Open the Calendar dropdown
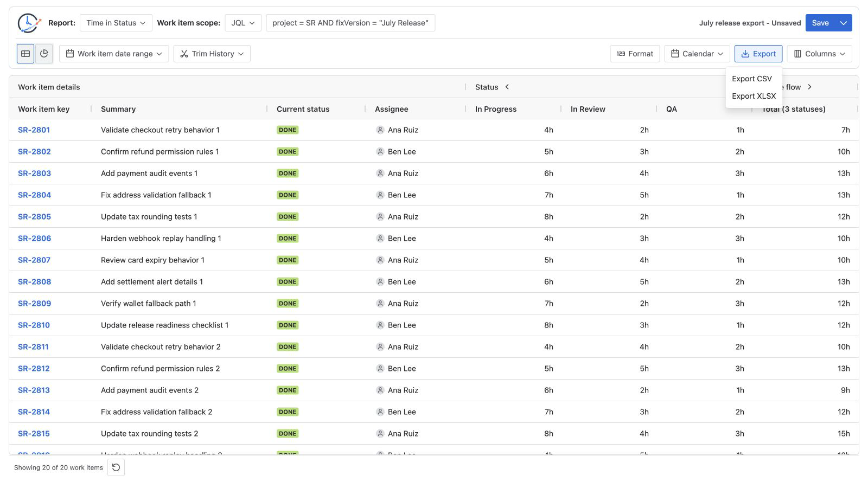 [x=697, y=54]
